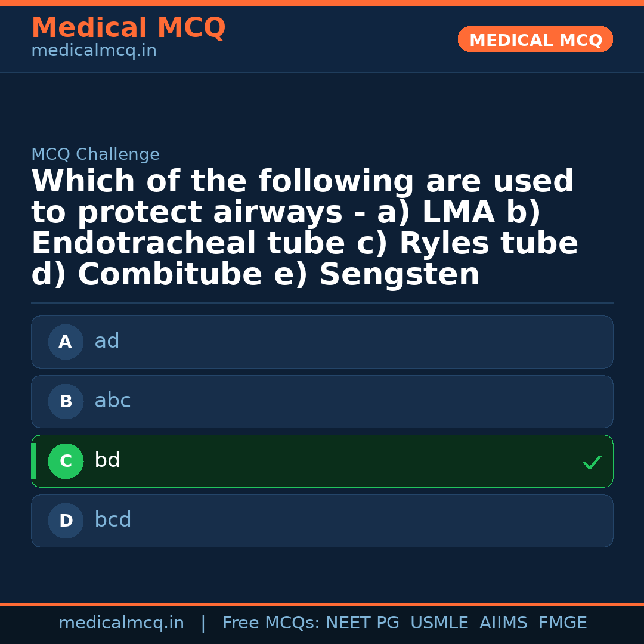644x644 pixels.
Task: Click the Medical MCQ header logo
Action: click(x=128, y=27)
